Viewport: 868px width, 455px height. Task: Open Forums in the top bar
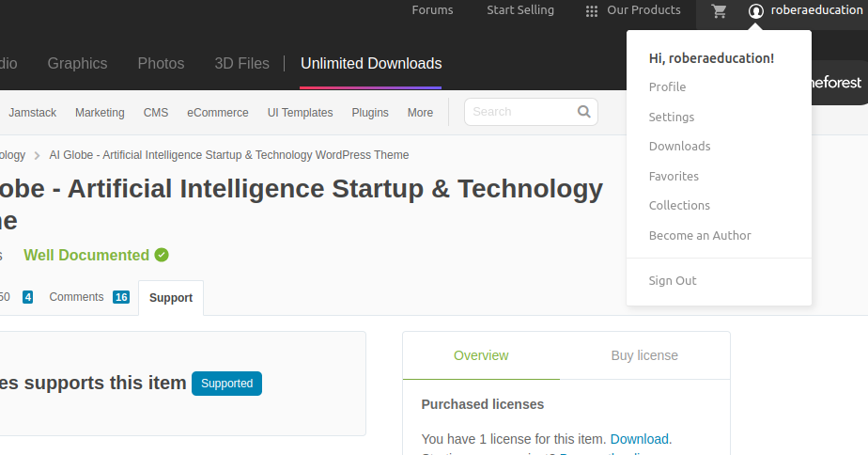click(432, 10)
